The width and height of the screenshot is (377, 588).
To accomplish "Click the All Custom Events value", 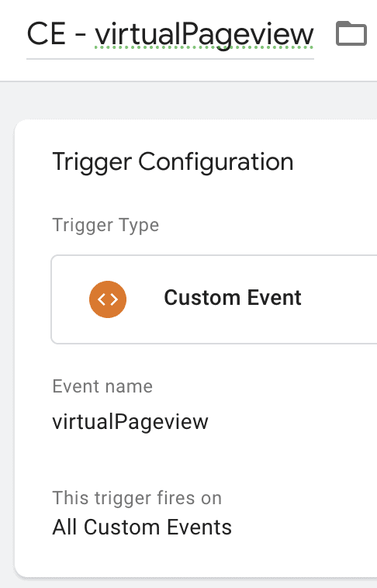I will click(x=142, y=527).
